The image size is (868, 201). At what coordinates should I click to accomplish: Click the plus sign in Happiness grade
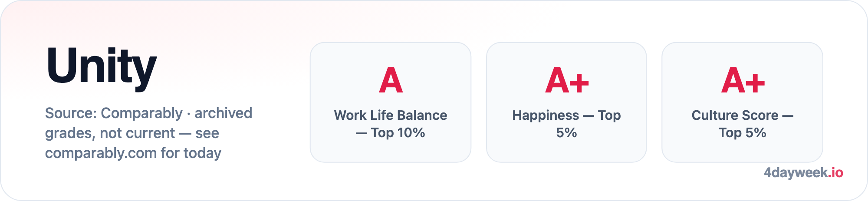pyautogui.click(x=579, y=82)
